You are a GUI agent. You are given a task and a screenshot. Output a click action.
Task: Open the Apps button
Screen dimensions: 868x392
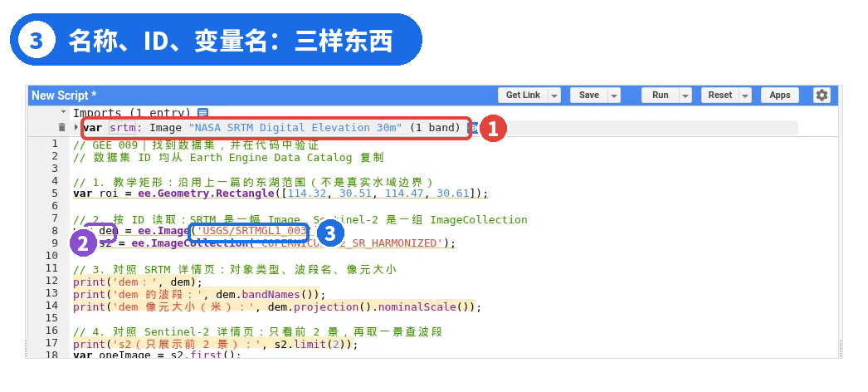coord(780,96)
